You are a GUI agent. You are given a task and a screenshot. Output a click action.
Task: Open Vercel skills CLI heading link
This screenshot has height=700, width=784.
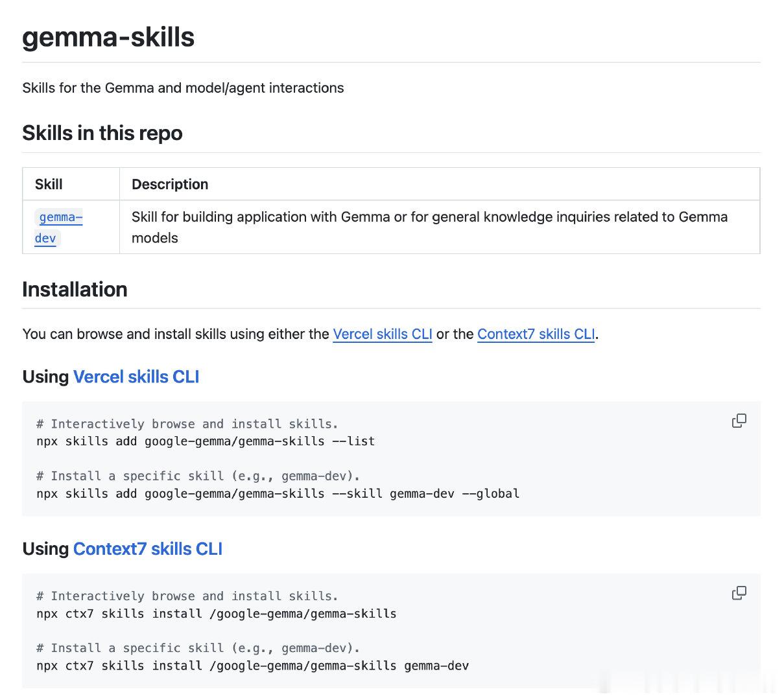pos(136,377)
